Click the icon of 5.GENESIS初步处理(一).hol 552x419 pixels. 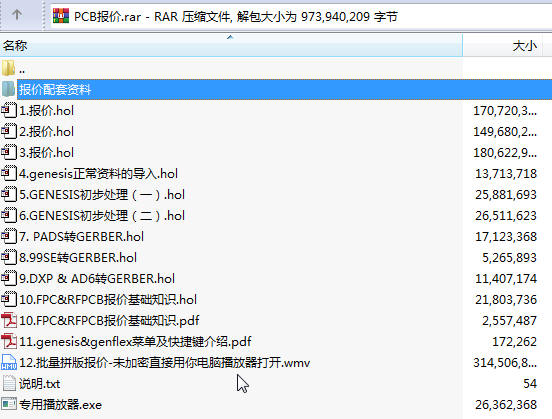9,194
